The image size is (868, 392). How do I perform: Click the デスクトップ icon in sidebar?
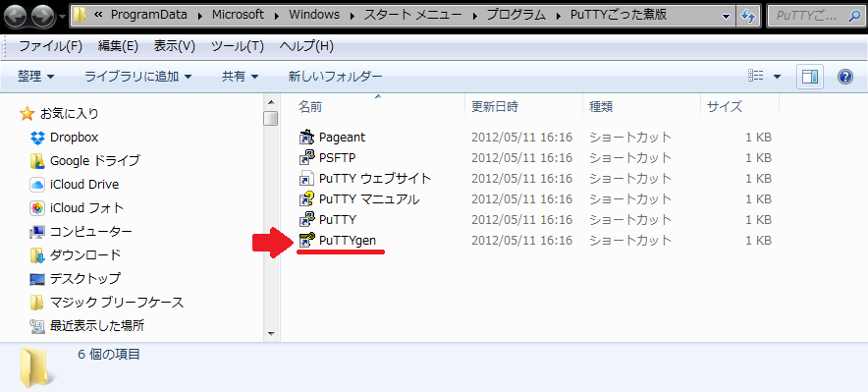point(37,278)
